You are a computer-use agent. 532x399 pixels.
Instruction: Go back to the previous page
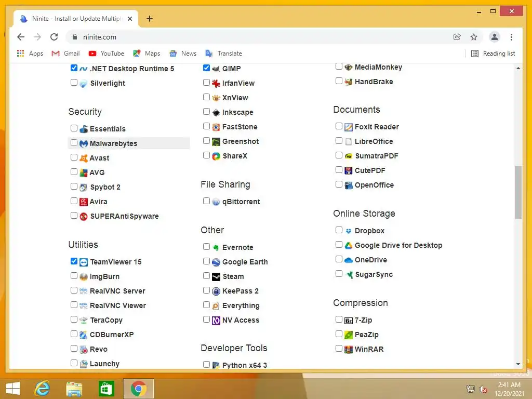coord(21,37)
